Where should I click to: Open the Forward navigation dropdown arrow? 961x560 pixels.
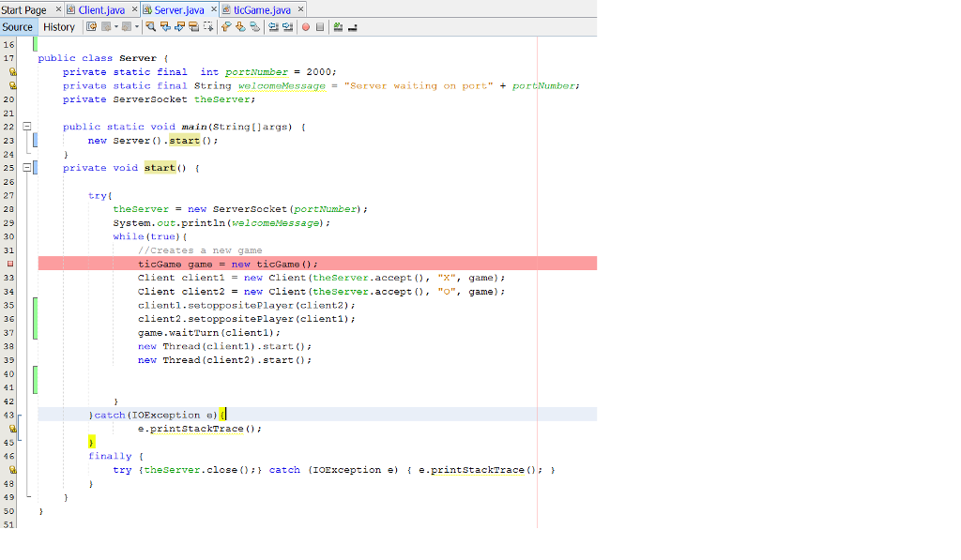(135, 26)
